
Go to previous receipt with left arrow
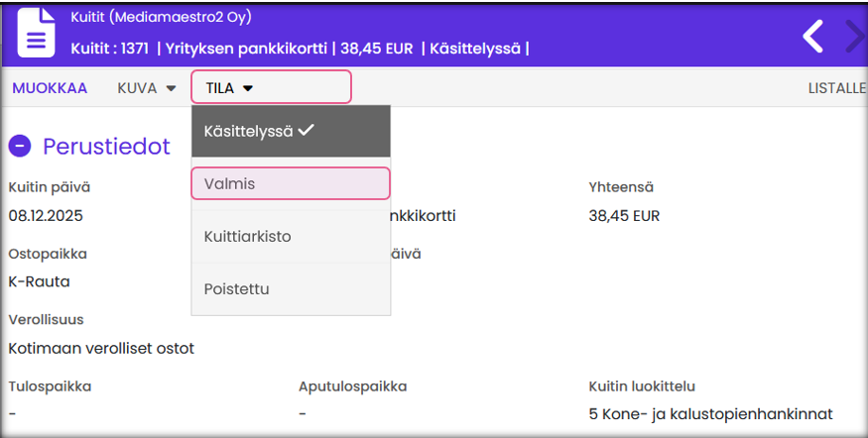click(x=813, y=37)
